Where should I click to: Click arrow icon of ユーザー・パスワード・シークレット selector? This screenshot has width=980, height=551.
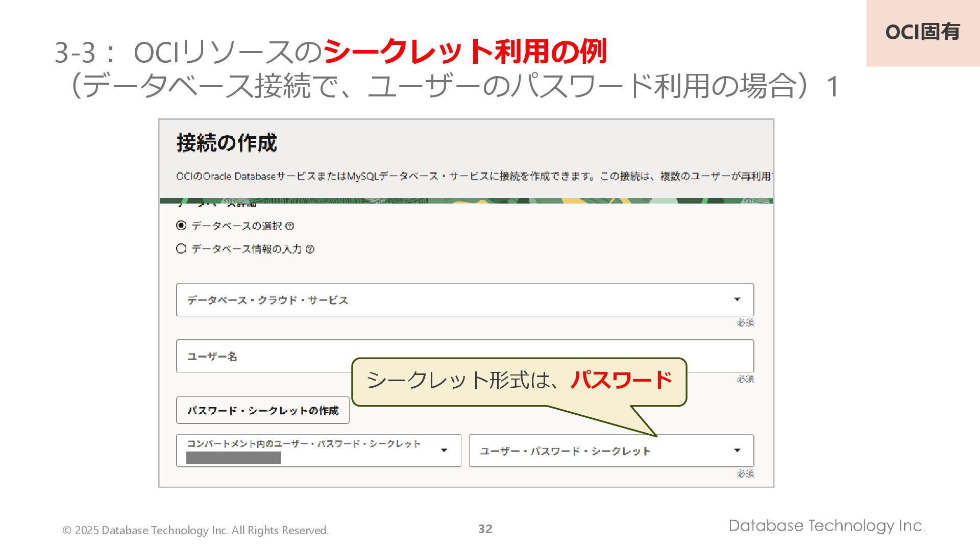click(737, 450)
